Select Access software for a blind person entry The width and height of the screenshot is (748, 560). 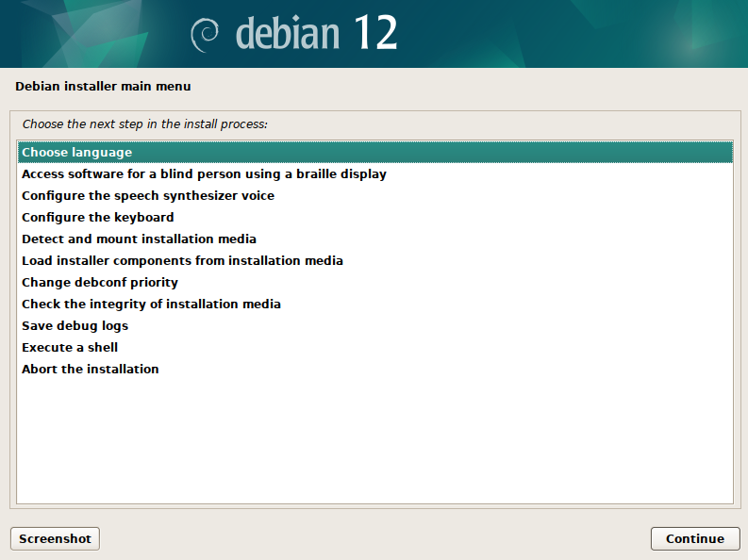pyautogui.click(x=375, y=174)
